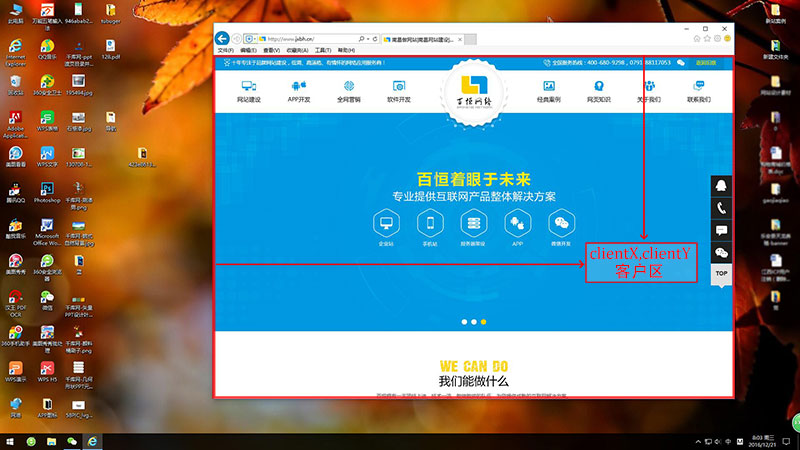Viewport: 800px width, 450px height.
Task: Click the WeChat icon in floating sidebar
Action: [721, 252]
